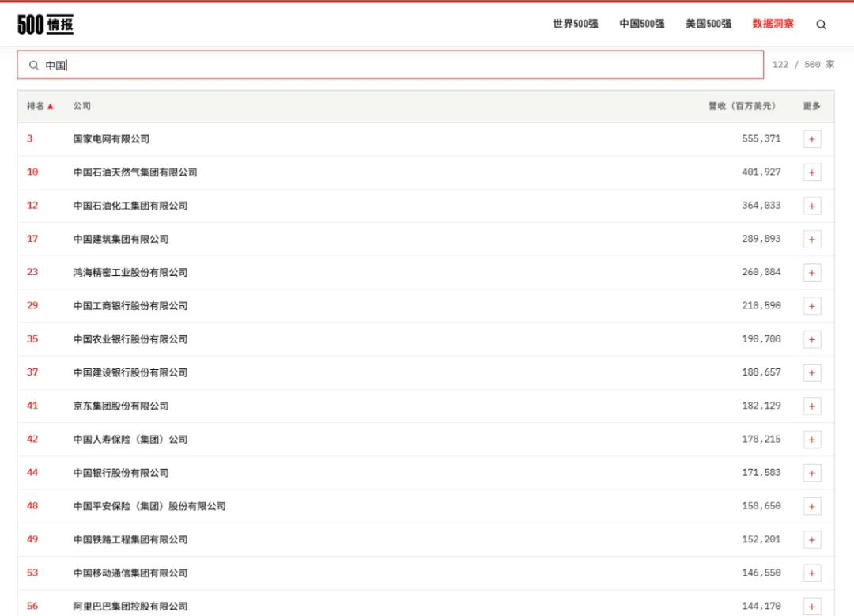Select the 数据洞察 menu item
This screenshot has height=616, width=854.
773,24
